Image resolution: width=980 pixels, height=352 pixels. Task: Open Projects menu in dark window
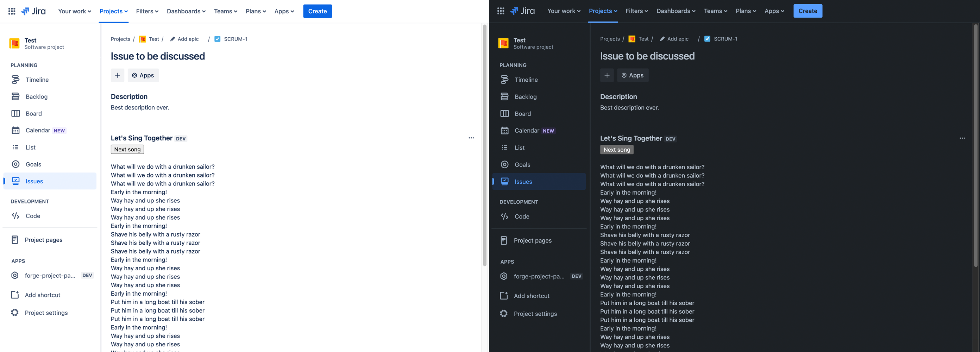click(x=603, y=11)
